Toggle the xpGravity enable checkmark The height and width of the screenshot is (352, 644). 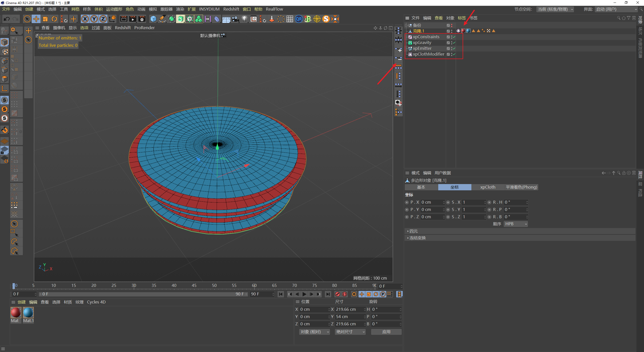pos(454,43)
